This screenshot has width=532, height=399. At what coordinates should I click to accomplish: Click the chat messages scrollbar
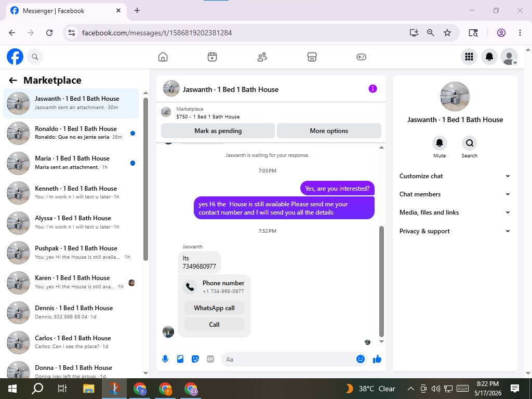(x=381, y=281)
